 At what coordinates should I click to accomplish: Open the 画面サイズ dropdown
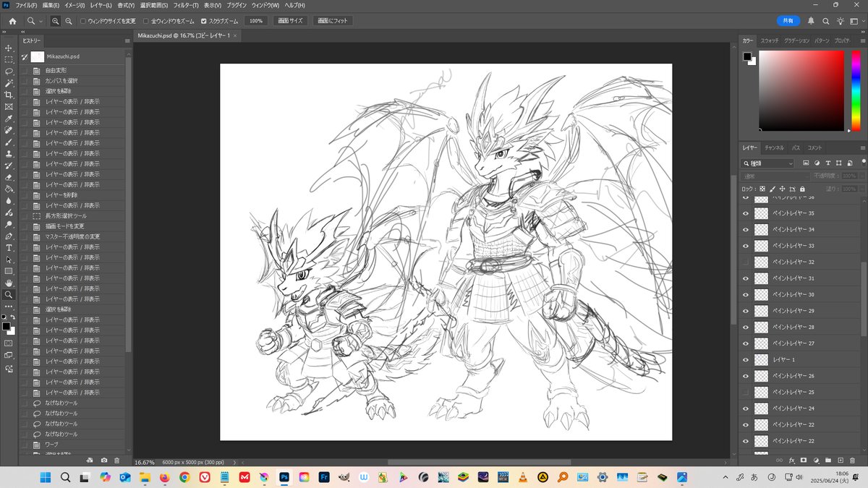(292, 20)
